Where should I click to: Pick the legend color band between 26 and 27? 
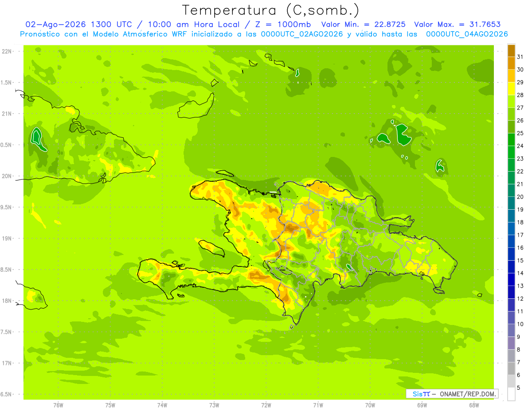click(x=511, y=114)
